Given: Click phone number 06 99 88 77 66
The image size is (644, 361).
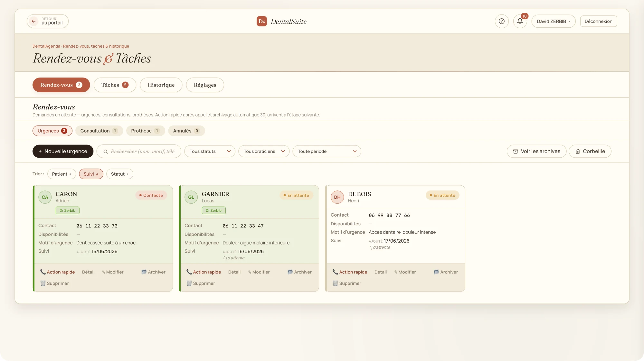Looking at the screenshot, I should click(389, 215).
